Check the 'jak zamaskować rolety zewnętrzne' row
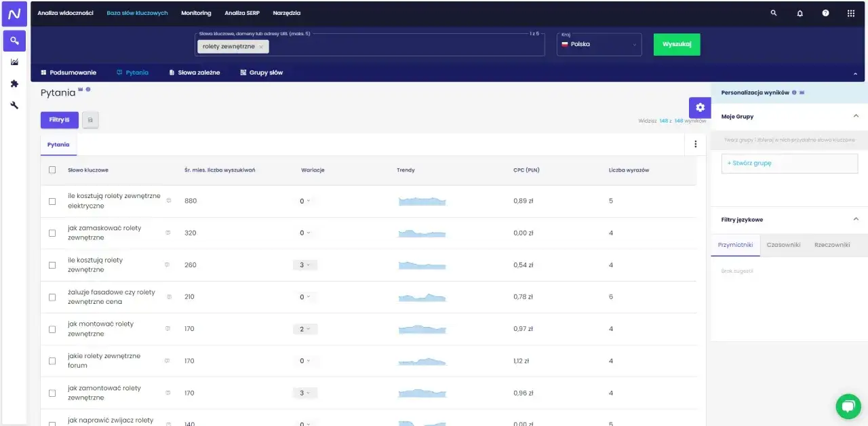 point(52,233)
